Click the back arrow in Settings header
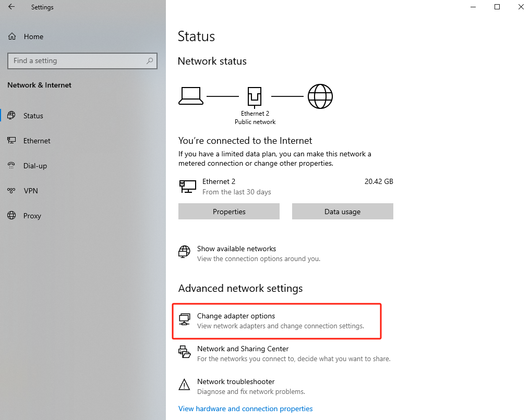This screenshot has width=530, height=420. 11,7
